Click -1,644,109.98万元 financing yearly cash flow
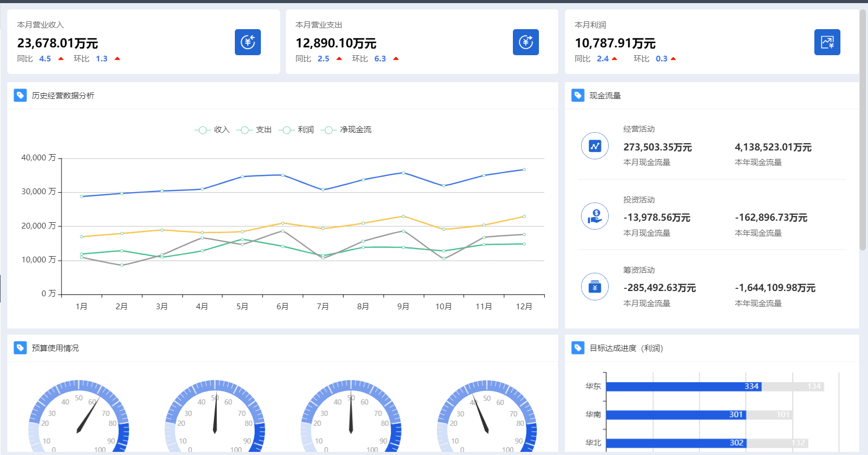Viewport: 868px width, 455px height. (775, 288)
